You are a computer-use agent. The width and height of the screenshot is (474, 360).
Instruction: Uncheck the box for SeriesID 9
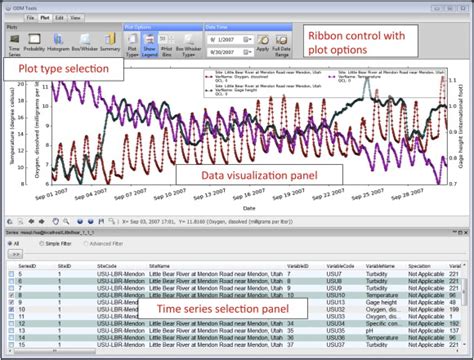(x=11, y=302)
